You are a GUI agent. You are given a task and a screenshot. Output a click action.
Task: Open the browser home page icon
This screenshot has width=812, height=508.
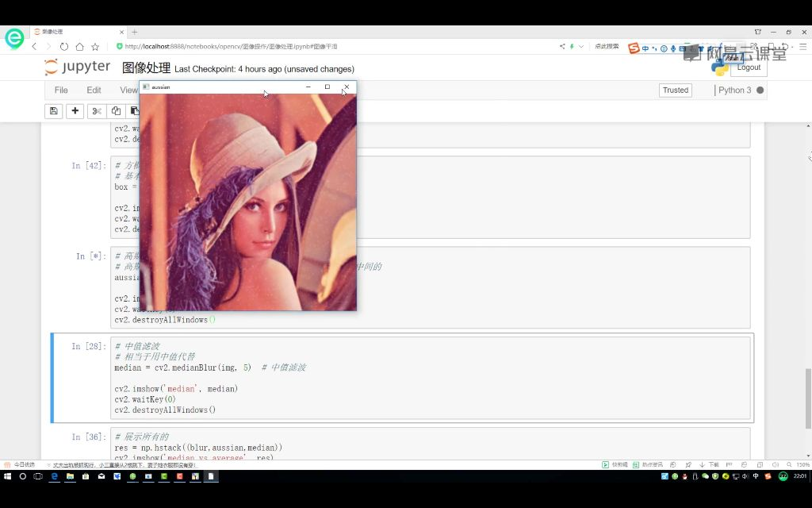(80, 47)
